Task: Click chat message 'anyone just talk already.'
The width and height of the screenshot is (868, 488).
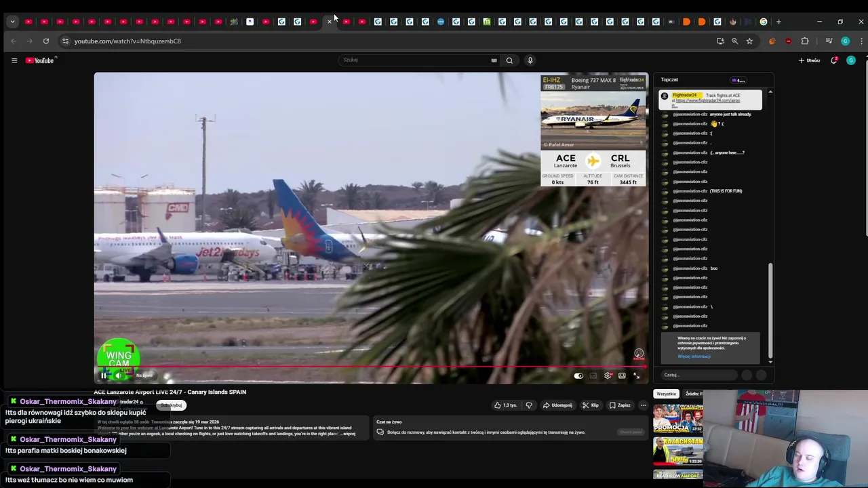Action: click(x=730, y=115)
